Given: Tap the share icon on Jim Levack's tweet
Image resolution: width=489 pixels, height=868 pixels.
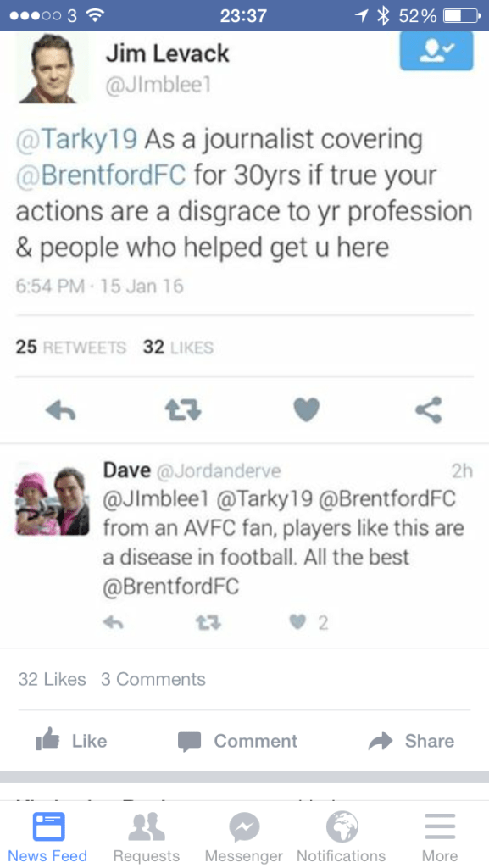Looking at the screenshot, I should (429, 409).
